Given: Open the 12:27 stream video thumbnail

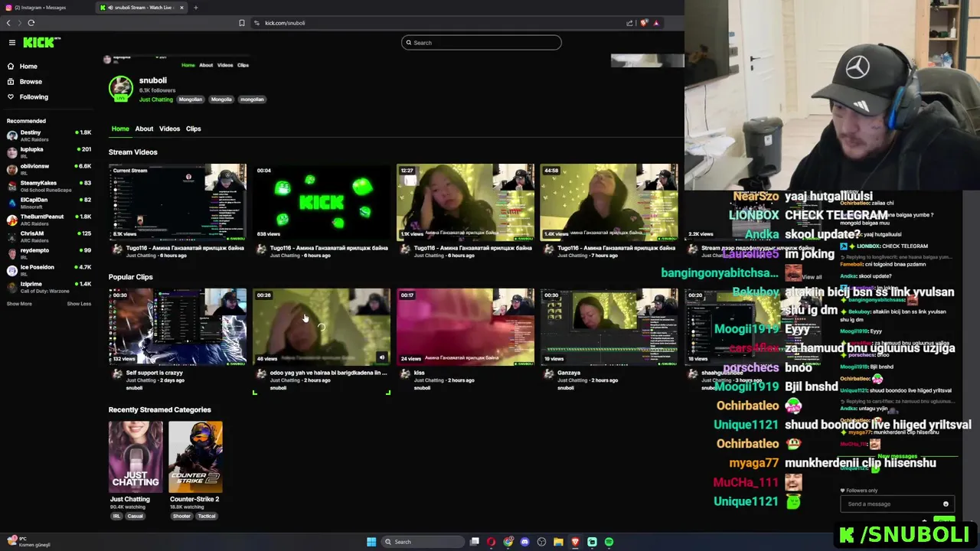Looking at the screenshot, I should tap(465, 202).
